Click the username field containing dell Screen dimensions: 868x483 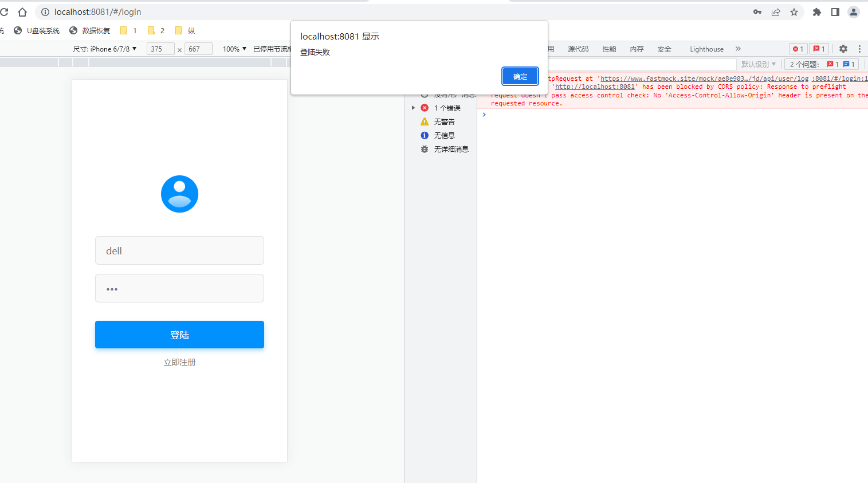pos(179,250)
